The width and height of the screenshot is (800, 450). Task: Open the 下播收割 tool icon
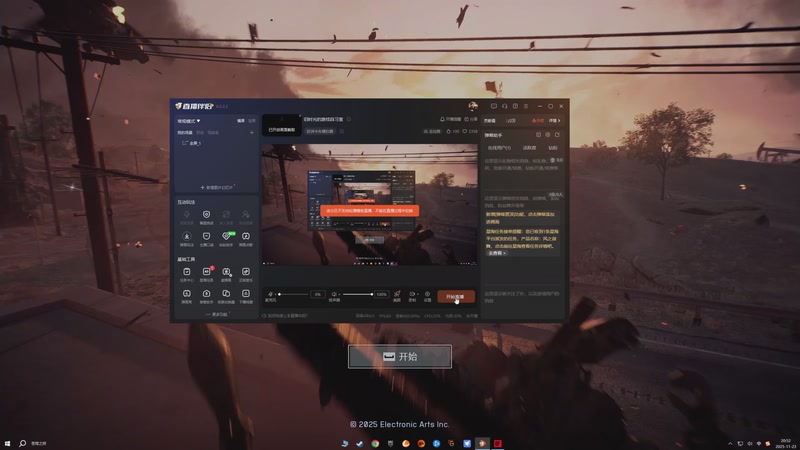click(246, 296)
